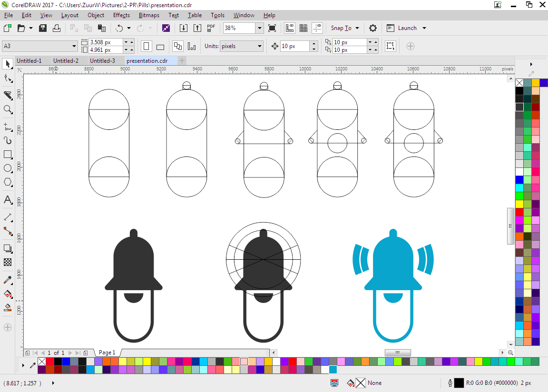Open the Options gear icon
Viewport: 548px width, 392px height.
373,28
